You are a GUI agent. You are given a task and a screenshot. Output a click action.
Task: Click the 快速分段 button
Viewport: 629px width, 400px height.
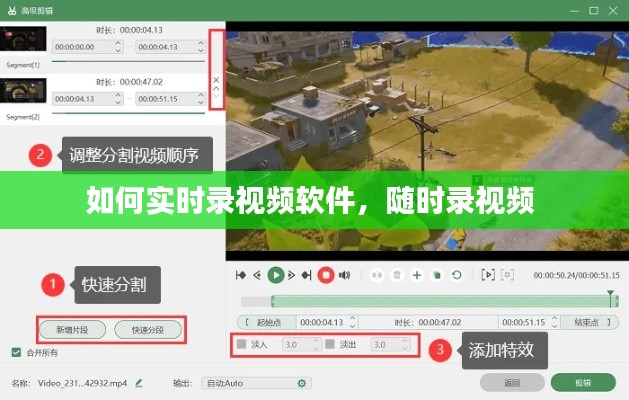(147, 329)
